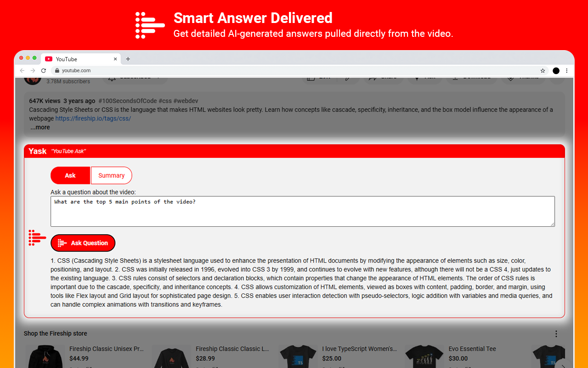Focus the video question text box
The image size is (588, 368).
click(303, 212)
